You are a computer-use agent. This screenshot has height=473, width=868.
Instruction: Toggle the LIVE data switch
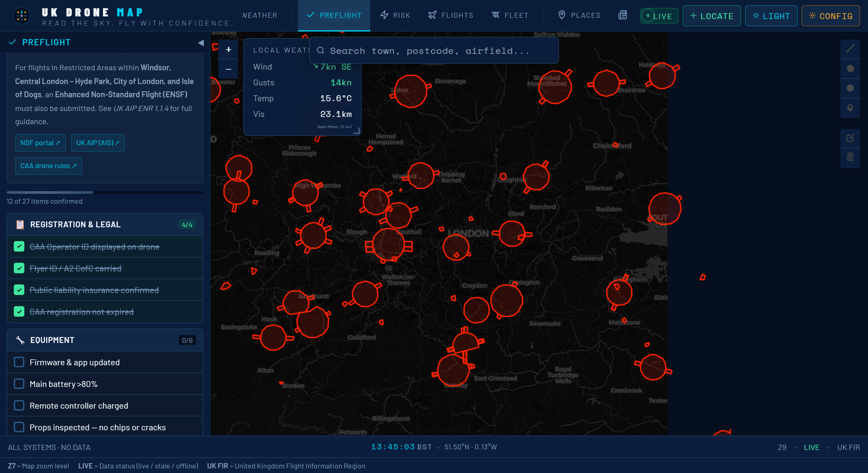pos(659,16)
